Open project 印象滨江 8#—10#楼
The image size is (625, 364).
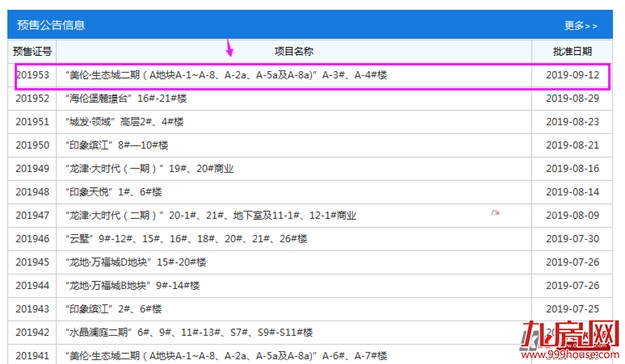pos(117,145)
